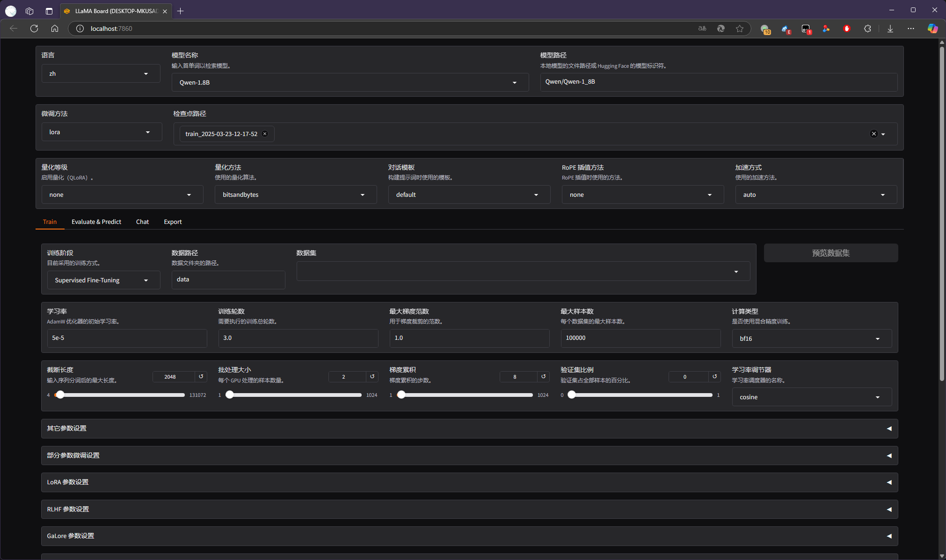This screenshot has width=946, height=560.
Task: Open the browser home page icon
Action: tap(55, 29)
